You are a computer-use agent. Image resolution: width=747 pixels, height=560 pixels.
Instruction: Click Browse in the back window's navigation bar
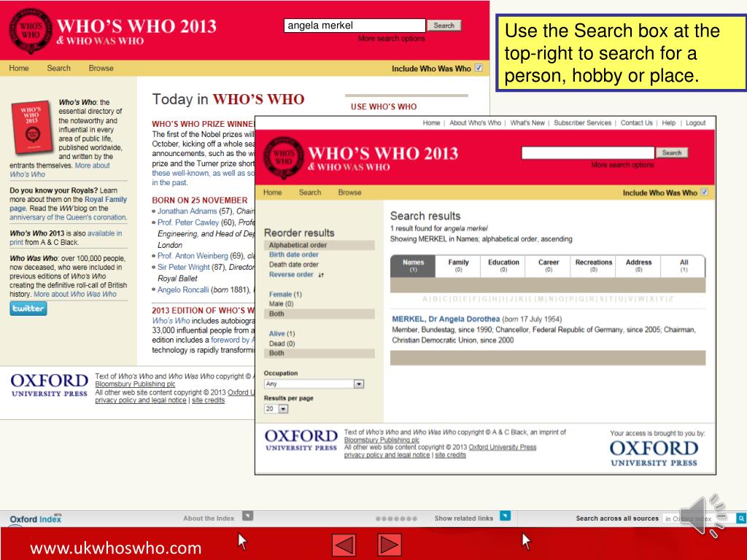pyautogui.click(x=101, y=68)
